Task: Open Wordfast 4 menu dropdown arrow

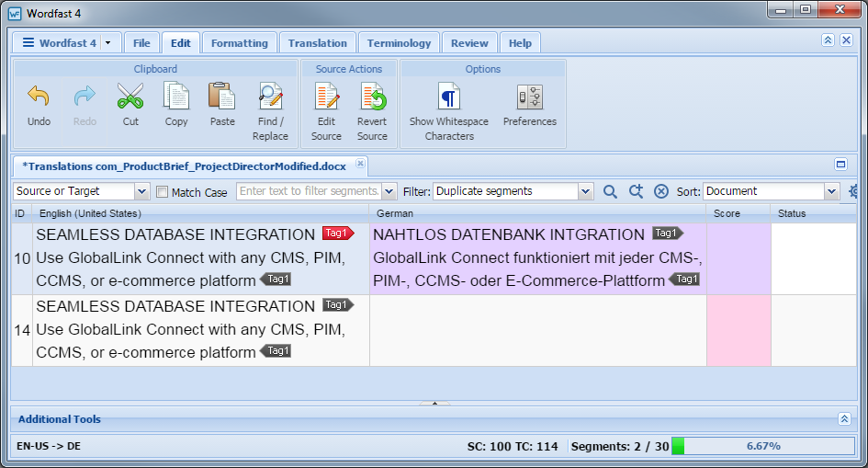Action: [x=108, y=42]
